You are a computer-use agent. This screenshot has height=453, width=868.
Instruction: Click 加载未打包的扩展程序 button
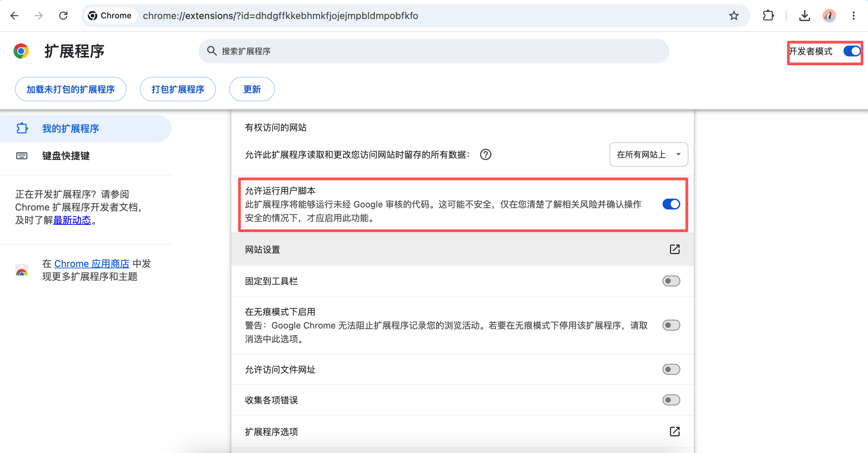[x=71, y=89]
